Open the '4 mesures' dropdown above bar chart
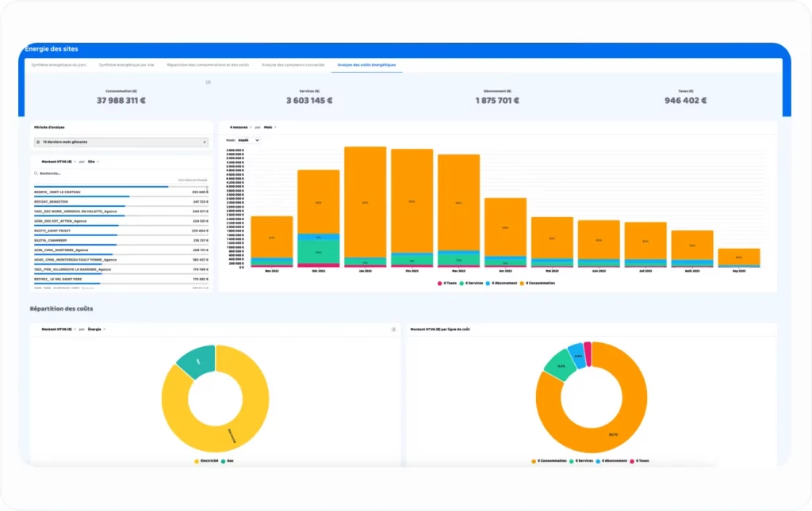Screen dimensions: 812x511 [x=240, y=127]
